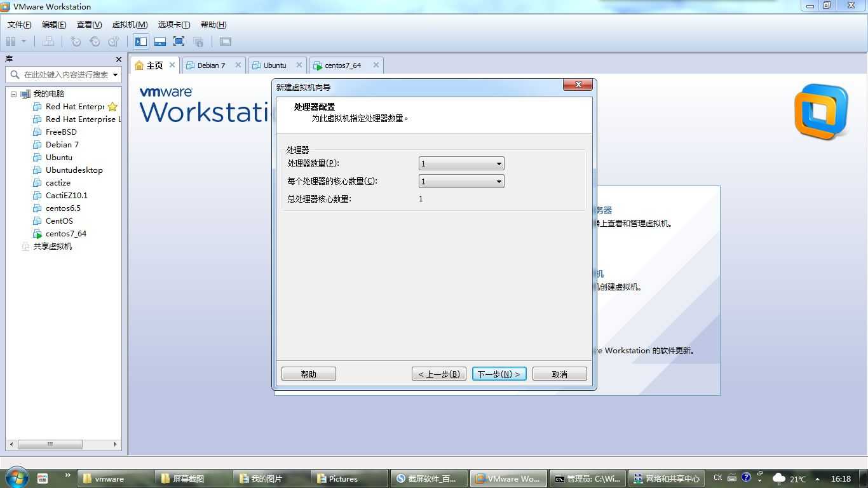Open 网络和共享中心 taskbar item
Viewport: 868px width, 488px height.
click(x=666, y=479)
